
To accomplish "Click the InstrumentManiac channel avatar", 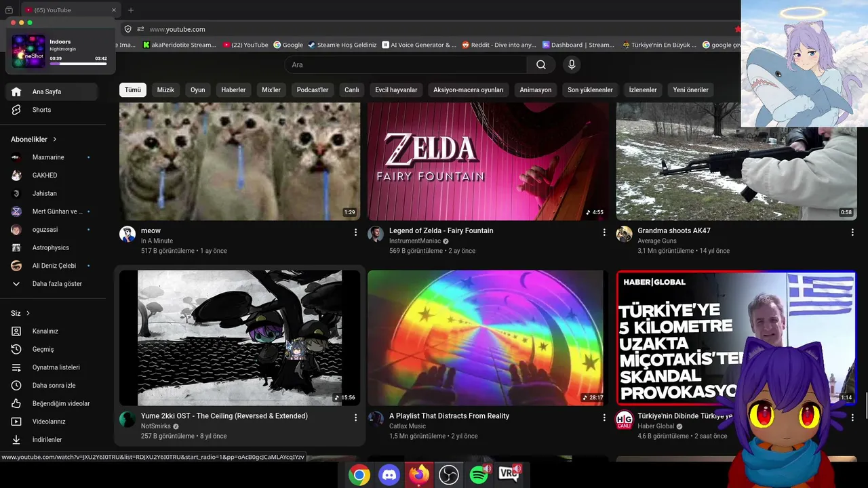I will (x=376, y=235).
